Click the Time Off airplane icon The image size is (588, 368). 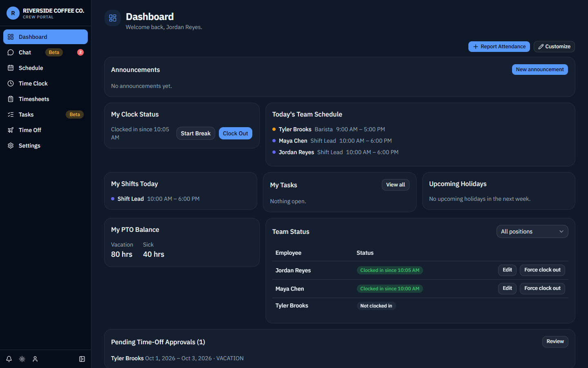tap(11, 130)
